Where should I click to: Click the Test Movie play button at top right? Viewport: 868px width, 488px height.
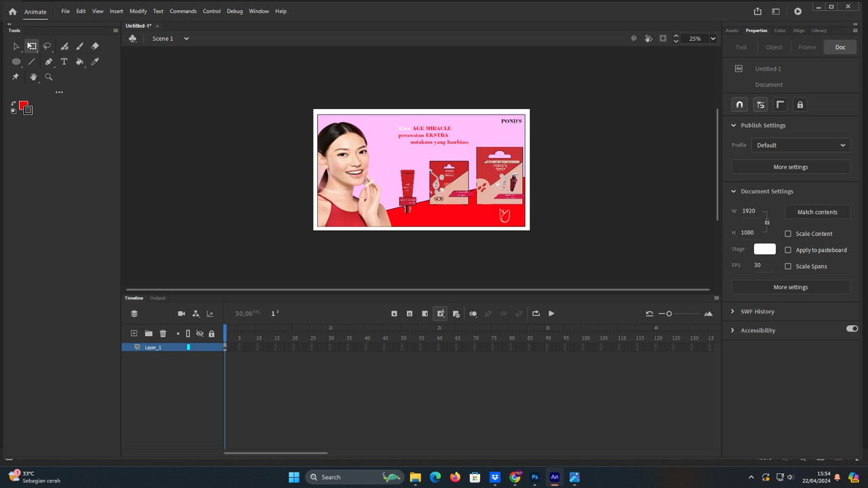797,12
